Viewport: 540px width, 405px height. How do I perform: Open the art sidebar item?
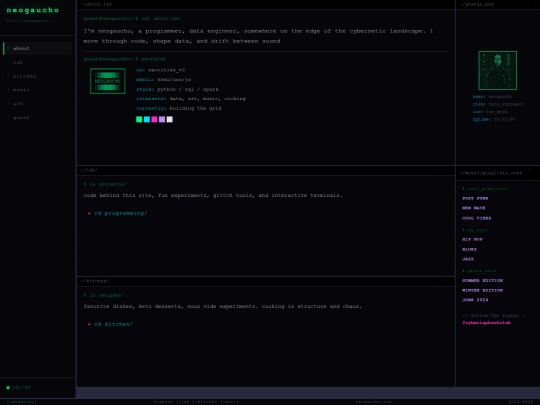pos(38,104)
